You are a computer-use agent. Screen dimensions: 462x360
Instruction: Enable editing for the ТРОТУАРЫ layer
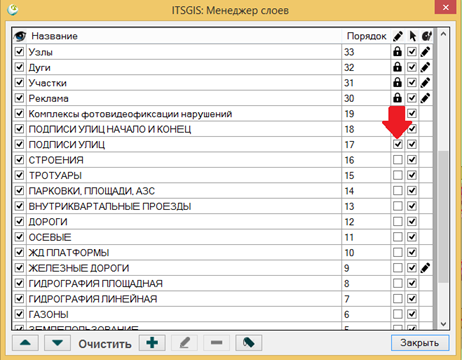click(397, 175)
